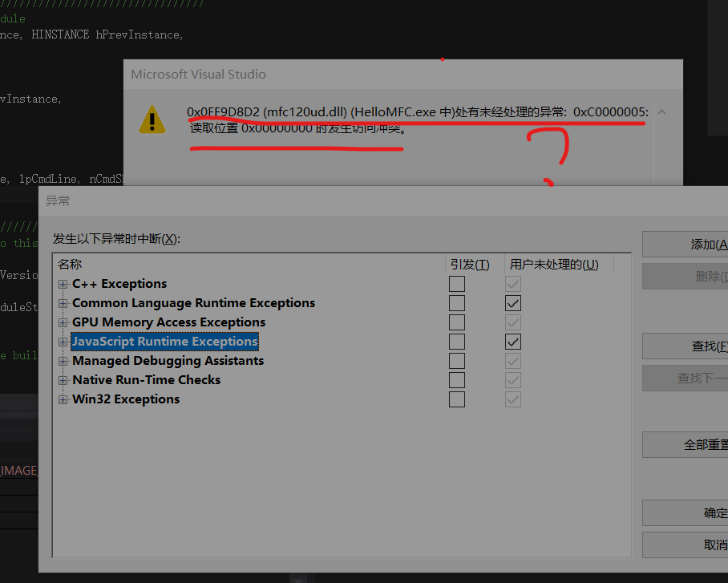Viewport: 728px width, 583px height.
Task: Cancel the exceptions dialog with 取消
Action: pos(686,545)
